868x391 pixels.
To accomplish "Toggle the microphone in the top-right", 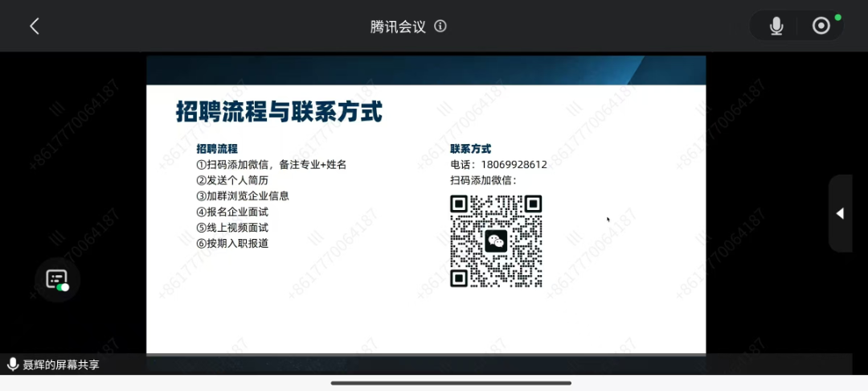I will coord(776,26).
